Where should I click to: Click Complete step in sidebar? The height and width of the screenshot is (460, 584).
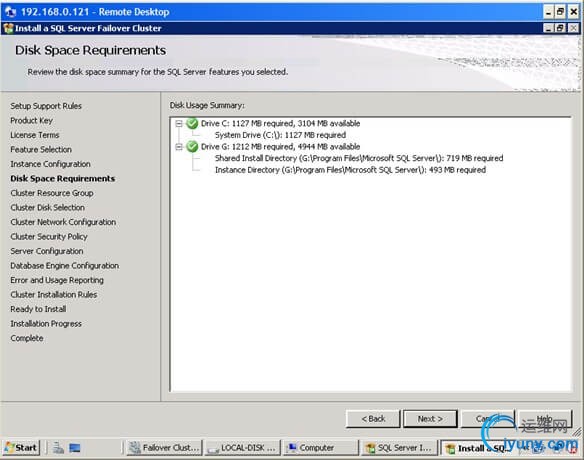(x=27, y=339)
